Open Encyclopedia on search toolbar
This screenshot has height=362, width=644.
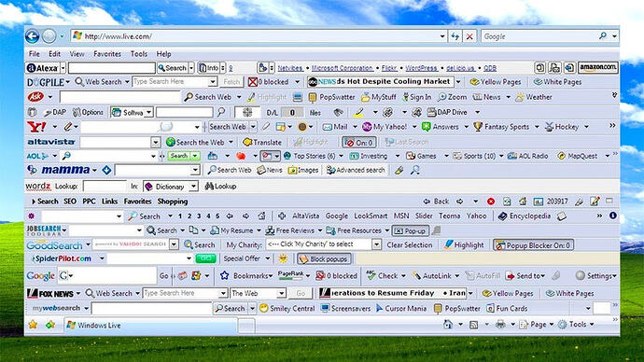525,216
